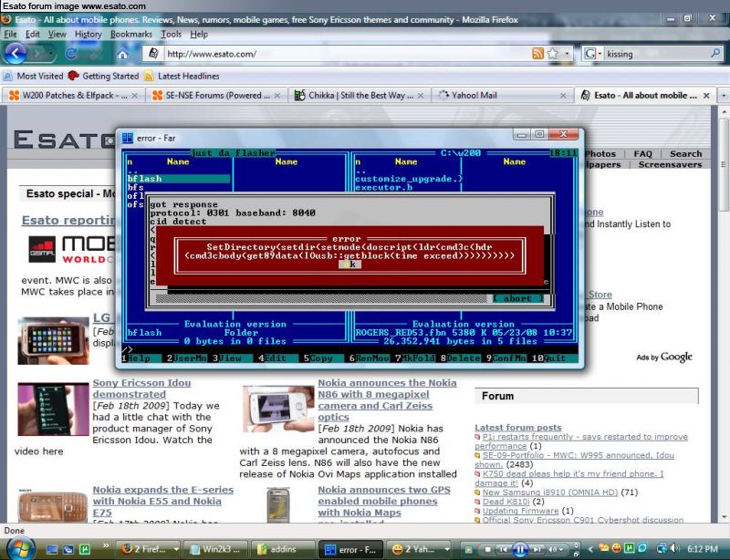
Task: Click 5 Copy in Far function key bar
Action: (x=318, y=358)
